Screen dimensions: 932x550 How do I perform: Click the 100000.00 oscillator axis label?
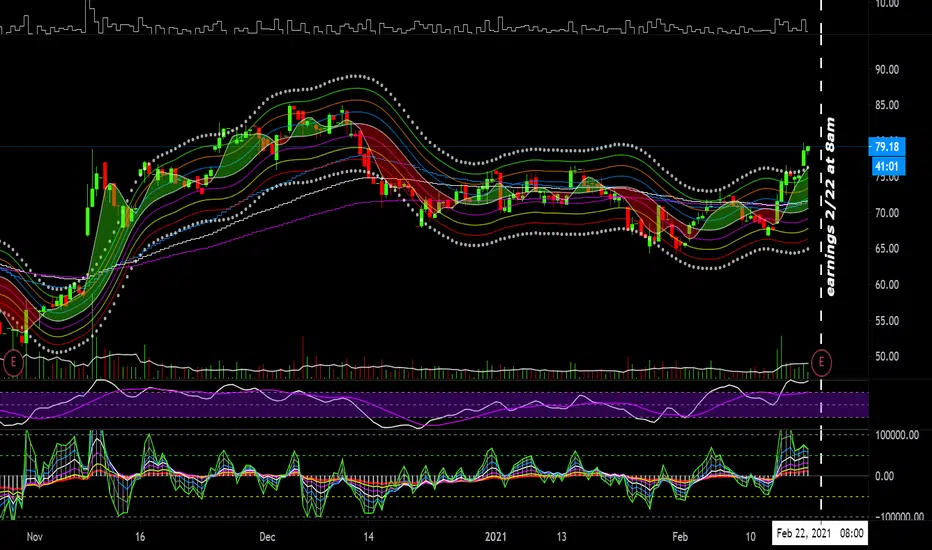pyautogui.click(x=897, y=435)
